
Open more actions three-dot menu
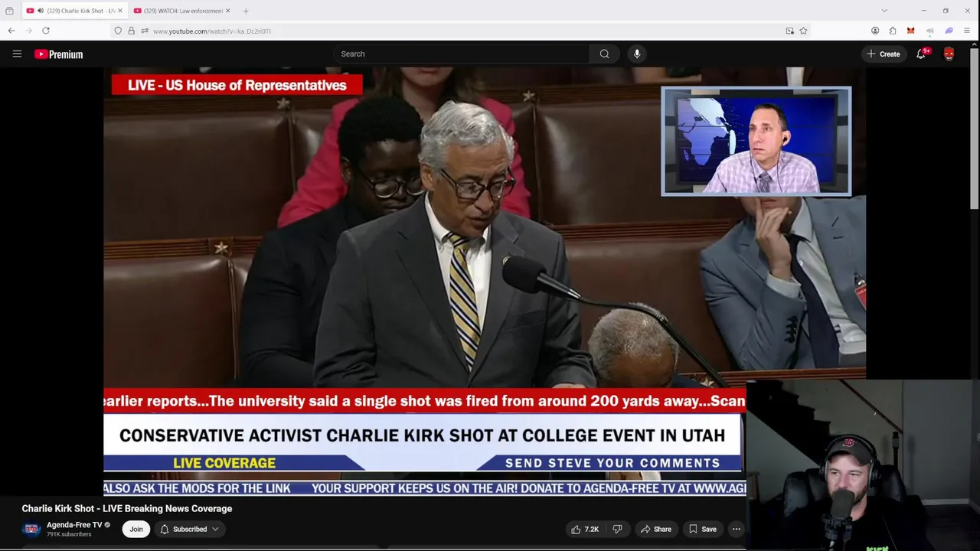click(x=736, y=529)
